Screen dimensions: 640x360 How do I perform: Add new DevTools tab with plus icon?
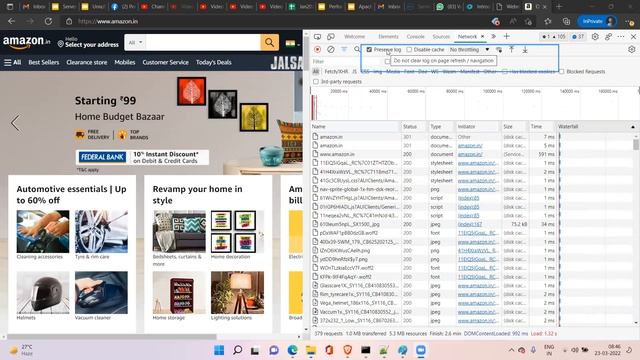click(x=507, y=36)
